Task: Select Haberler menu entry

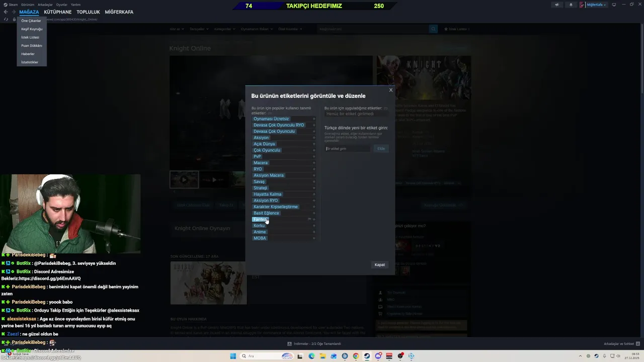Action: [28, 54]
